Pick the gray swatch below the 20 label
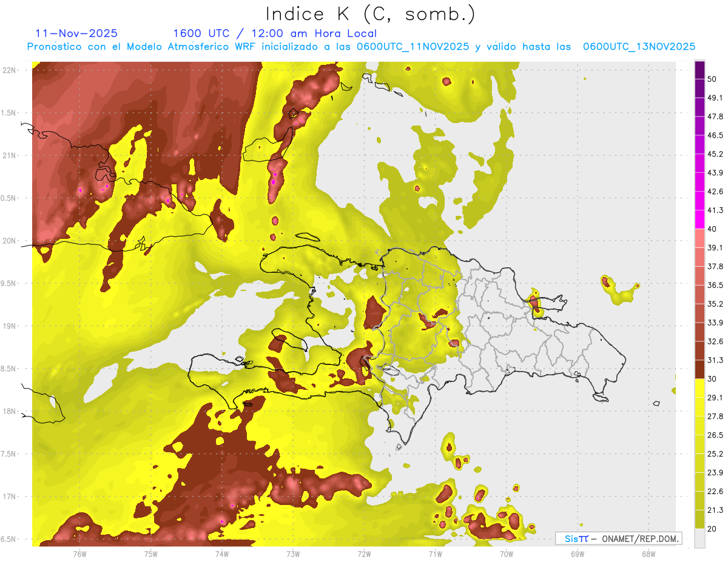 pos(699,538)
